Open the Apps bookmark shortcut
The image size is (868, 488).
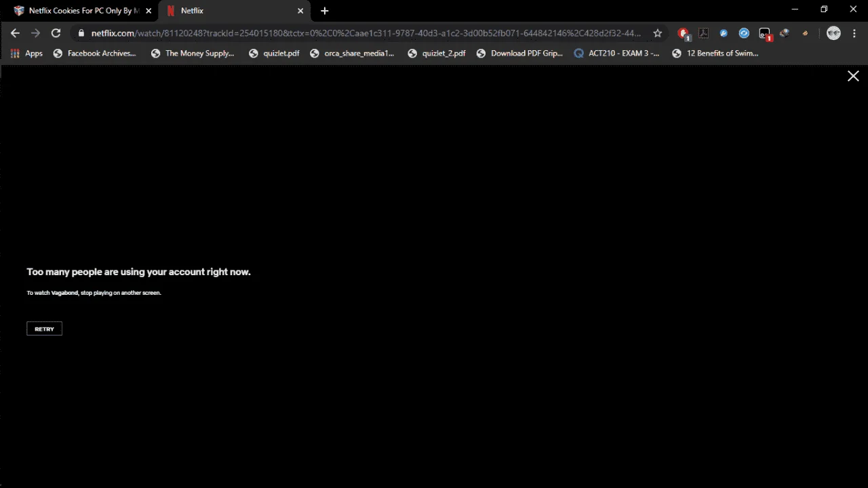26,53
